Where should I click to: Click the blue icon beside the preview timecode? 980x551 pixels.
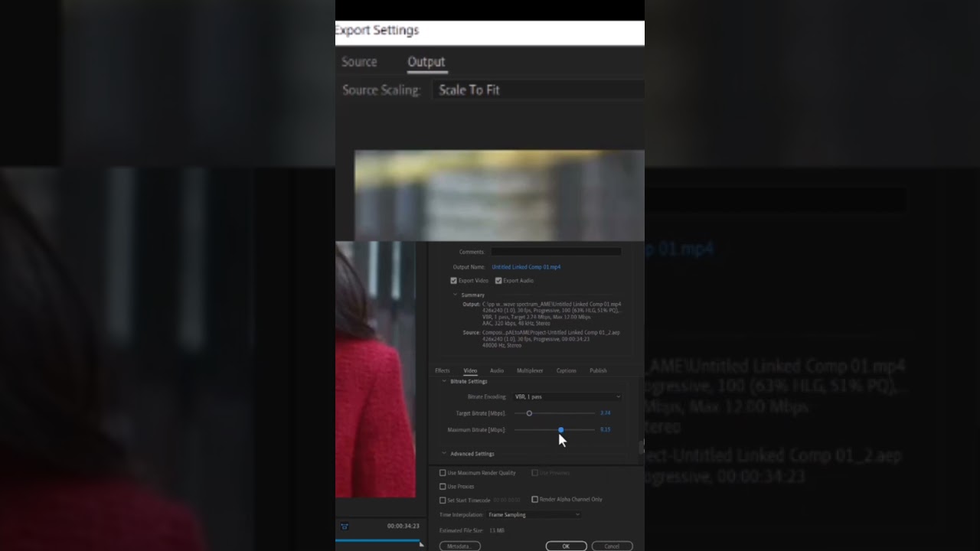345,527
